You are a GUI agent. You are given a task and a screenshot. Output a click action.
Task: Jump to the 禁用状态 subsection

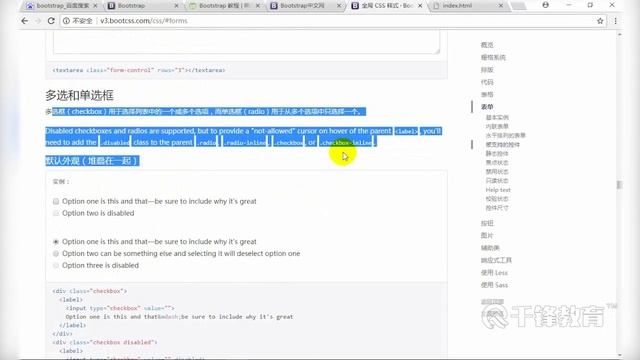(x=497, y=171)
